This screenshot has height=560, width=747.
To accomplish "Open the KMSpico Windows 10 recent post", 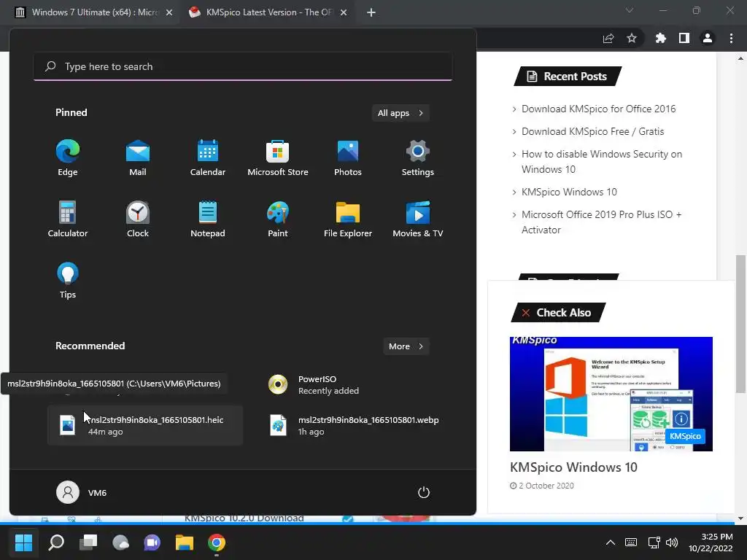I will click(569, 192).
